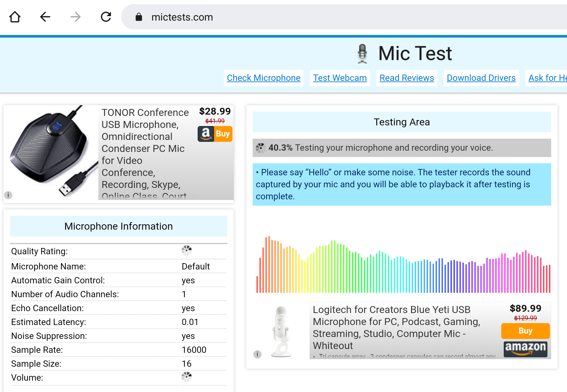Select the Echo Cancellation yes value
Image resolution: width=567 pixels, height=392 pixels.
188,308
